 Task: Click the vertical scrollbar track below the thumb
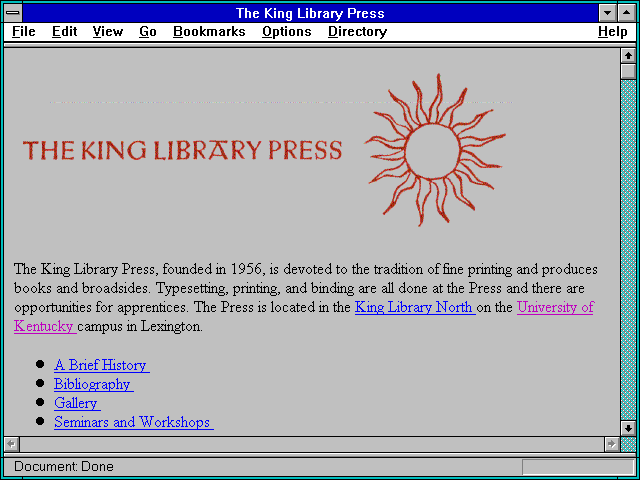(x=628, y=250)
